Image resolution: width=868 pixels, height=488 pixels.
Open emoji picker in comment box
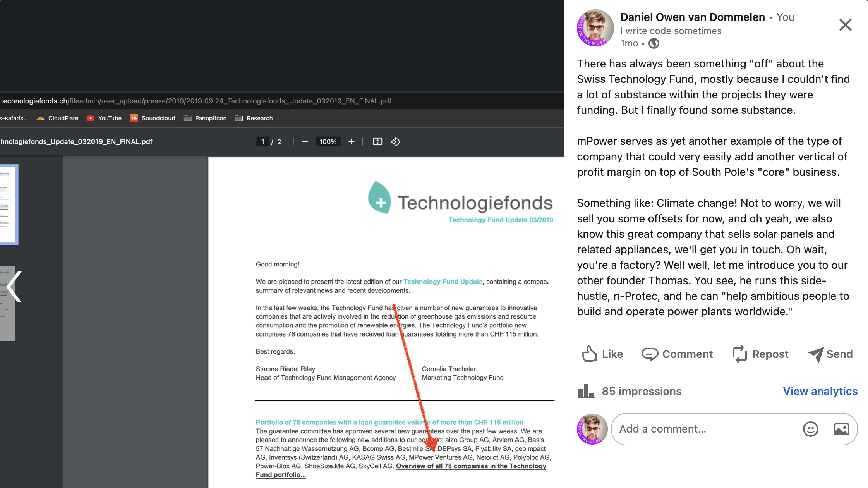(x=810, y=429)
